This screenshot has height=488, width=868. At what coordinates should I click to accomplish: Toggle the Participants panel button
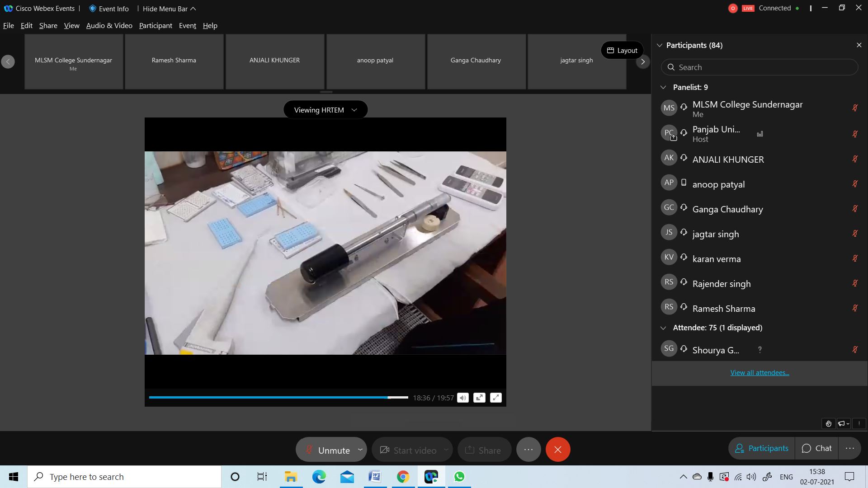click(x=762, y=448)
